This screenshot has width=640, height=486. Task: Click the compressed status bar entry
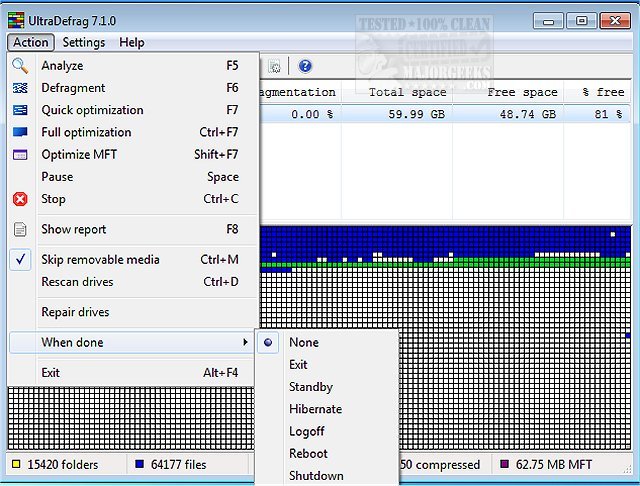[x=440, y=464]
